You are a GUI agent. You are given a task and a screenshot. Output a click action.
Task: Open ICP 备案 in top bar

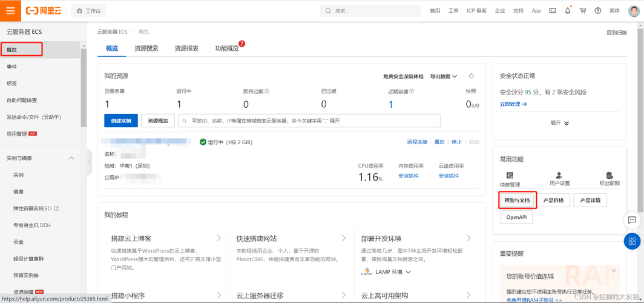[x=476, y=11]
